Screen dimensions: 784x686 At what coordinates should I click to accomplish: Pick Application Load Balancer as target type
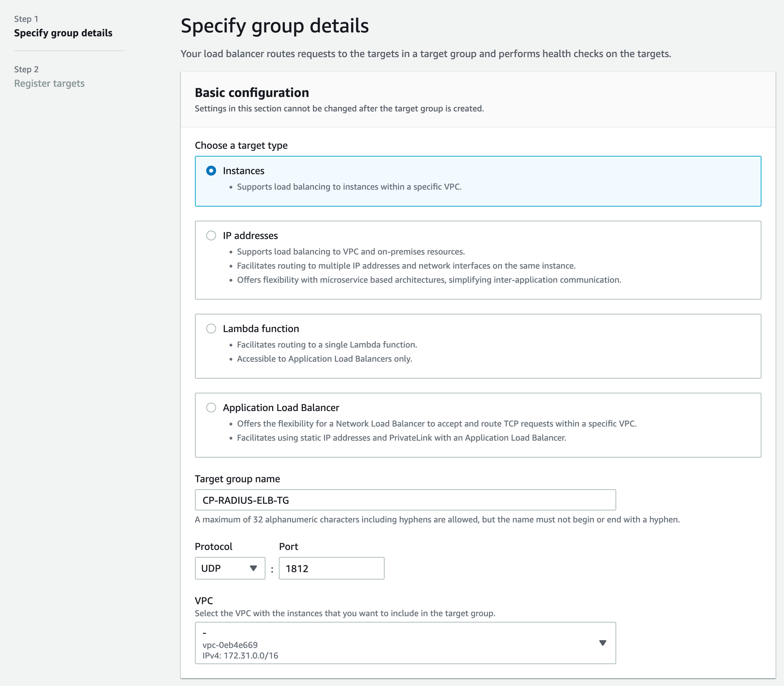point(211,407)
